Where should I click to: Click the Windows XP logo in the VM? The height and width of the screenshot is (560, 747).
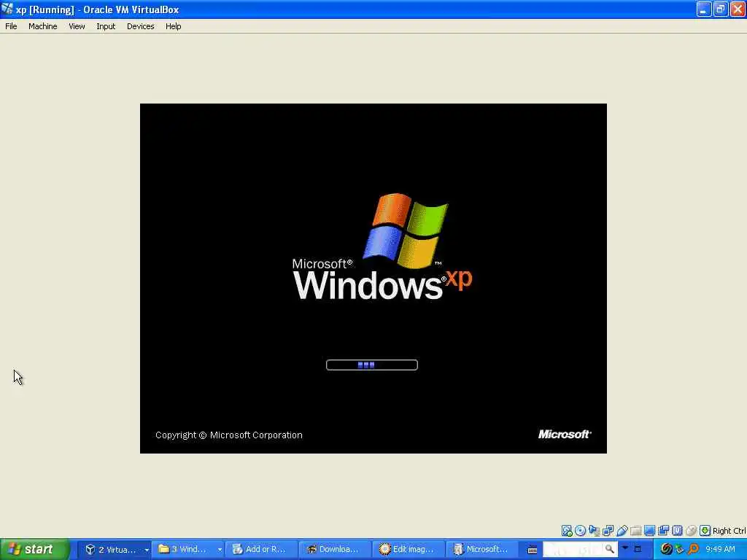click(382, 246)
